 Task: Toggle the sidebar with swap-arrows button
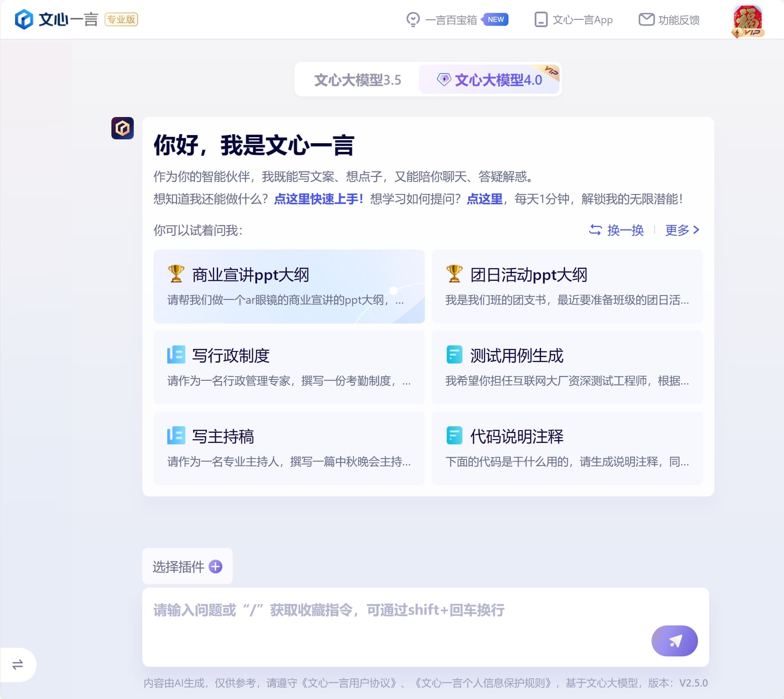pyautogui.click(x=18, y=665)
